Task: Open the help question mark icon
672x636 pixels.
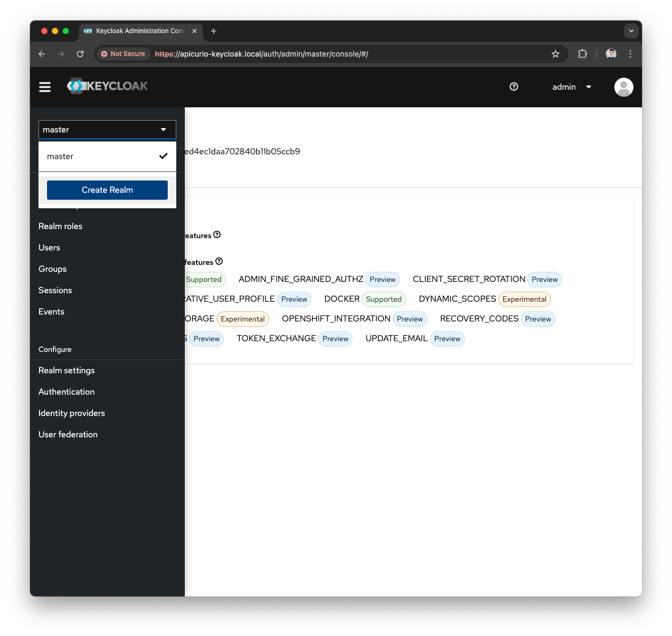Action: coord(513,87)
